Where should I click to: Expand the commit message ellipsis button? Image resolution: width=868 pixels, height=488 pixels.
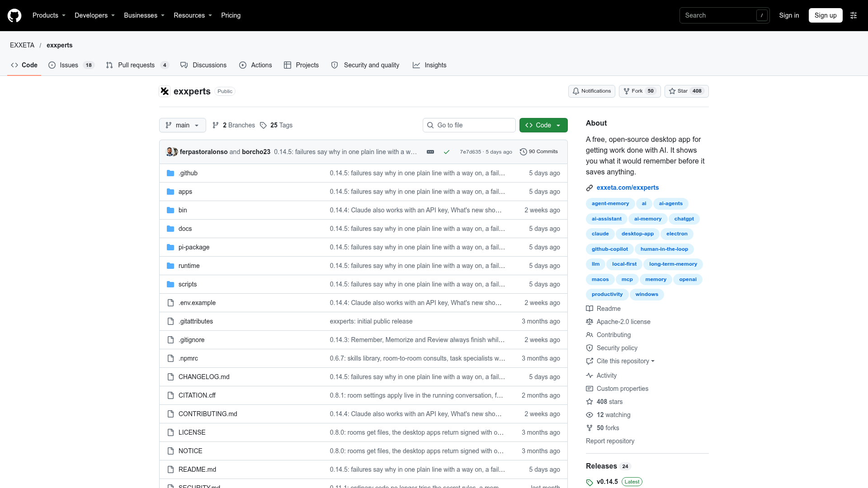[x=430, y=152]
